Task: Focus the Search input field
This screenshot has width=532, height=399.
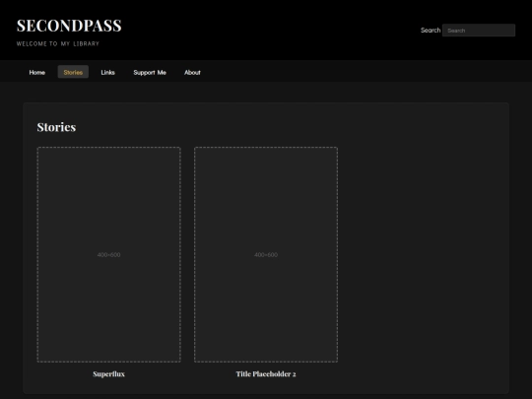Action: [479, 31]
